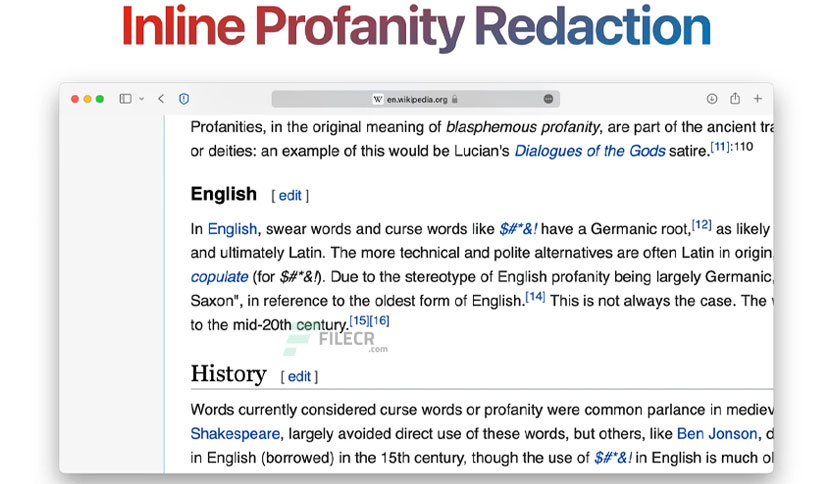
Task: Open citation [15] reference
Action: (x=359, y=320)
